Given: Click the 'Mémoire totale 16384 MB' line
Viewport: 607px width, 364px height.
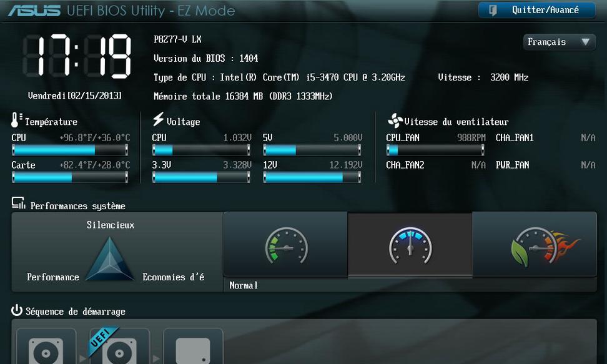Looking at the screenshot, I should (243, 96).
